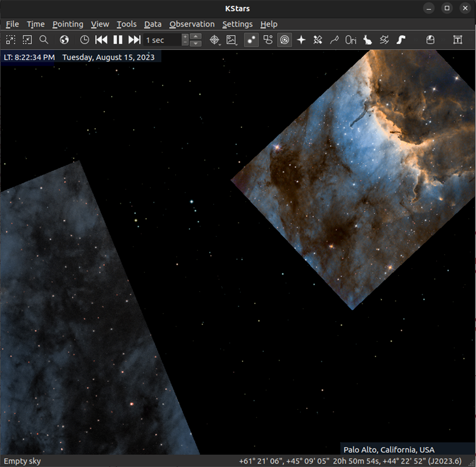Advance one time step forward
The image size is (476, 467).
pos(134,40)
